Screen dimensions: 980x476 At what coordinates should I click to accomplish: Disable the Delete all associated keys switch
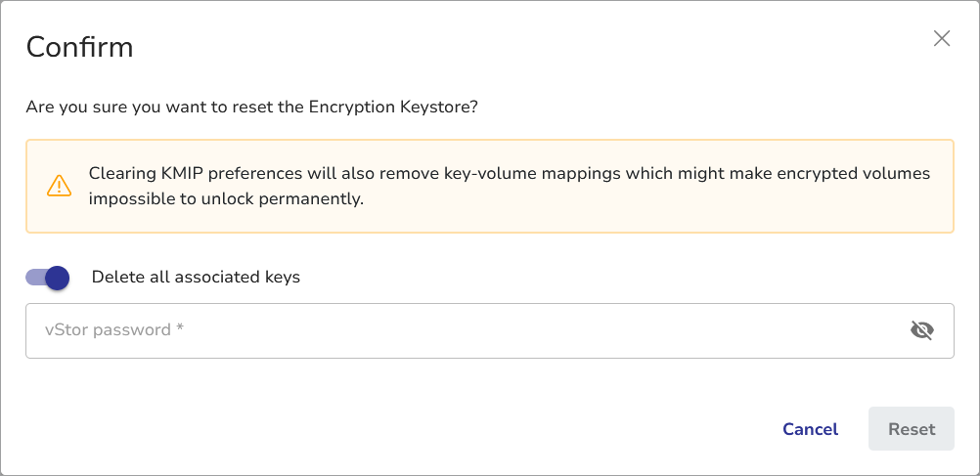tap(48, 278)
